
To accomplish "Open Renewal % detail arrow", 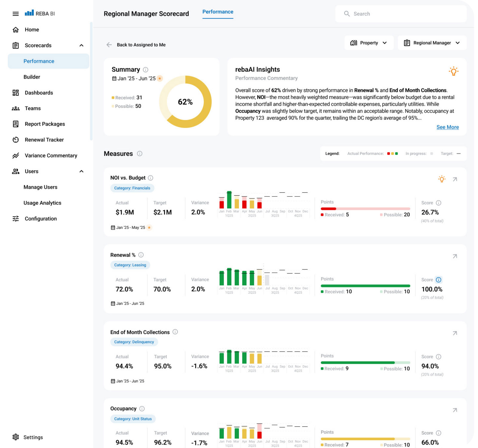I will coord(455,256).
